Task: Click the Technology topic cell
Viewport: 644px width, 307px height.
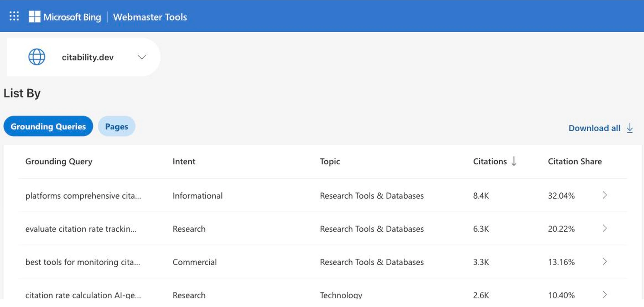Action: [341, 295]
